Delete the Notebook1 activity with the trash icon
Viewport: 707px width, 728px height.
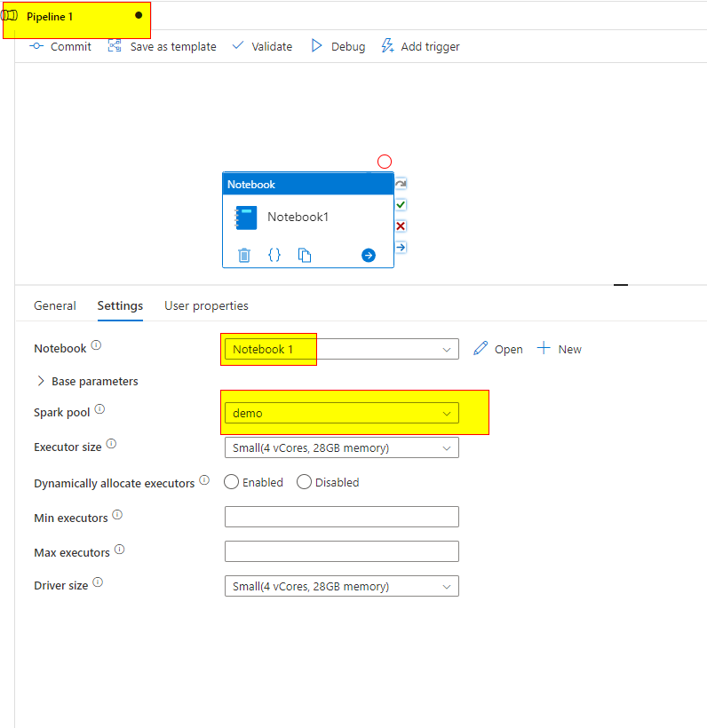click(244, 255)
